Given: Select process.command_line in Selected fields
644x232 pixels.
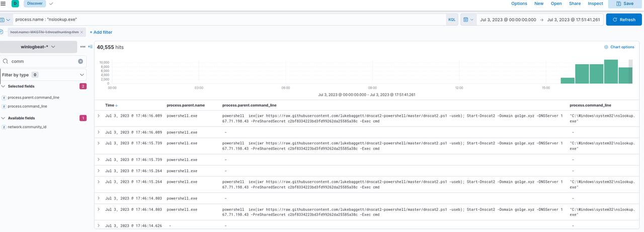Looking at the screenshot, I should tap(28, 106).
